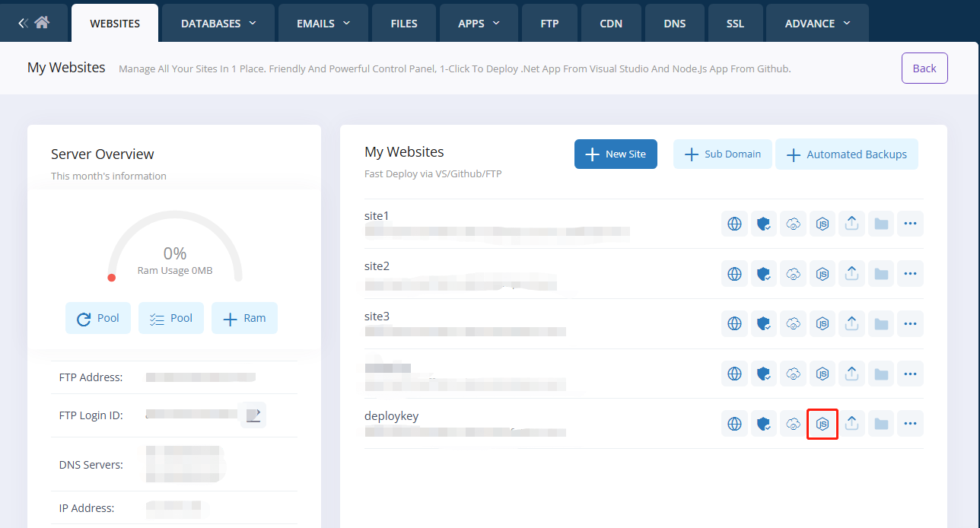Image resolution: width=980 pixels, height=528 pixels.
Task: Expand the ADVANCE dropdown menu
Action: point(817,24)
